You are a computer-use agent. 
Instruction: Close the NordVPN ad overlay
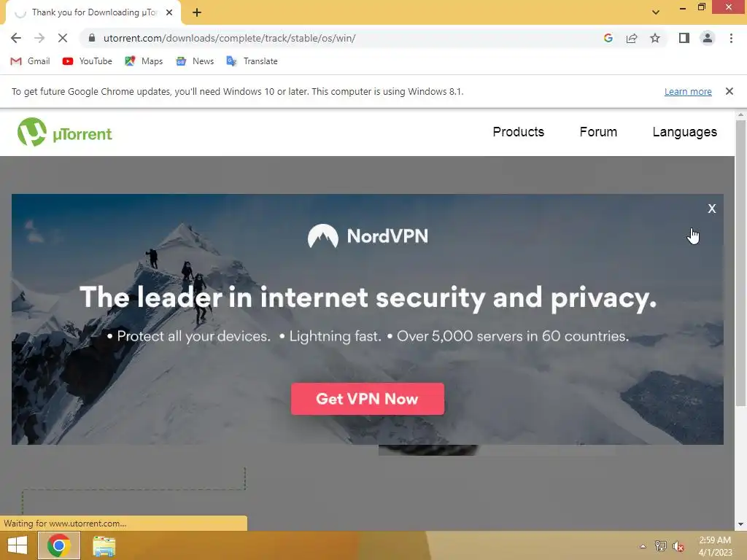coord(712,209)
